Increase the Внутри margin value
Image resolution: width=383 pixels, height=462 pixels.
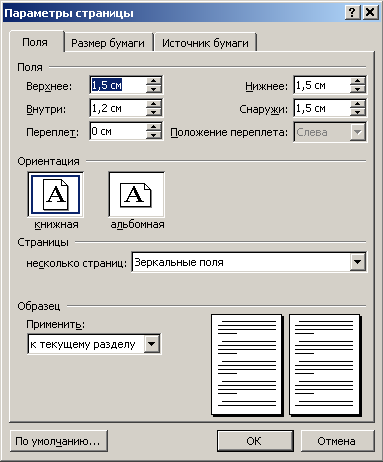click(154, 104)
